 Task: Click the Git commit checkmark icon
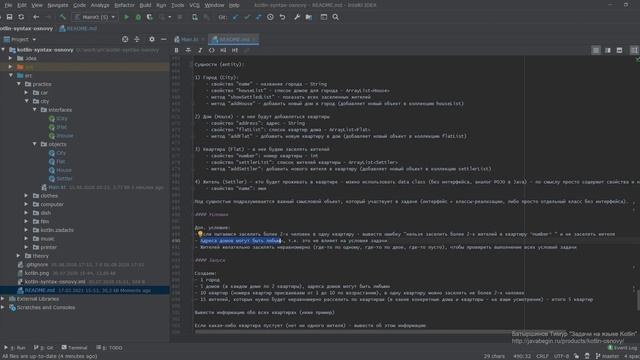[247, 17]
